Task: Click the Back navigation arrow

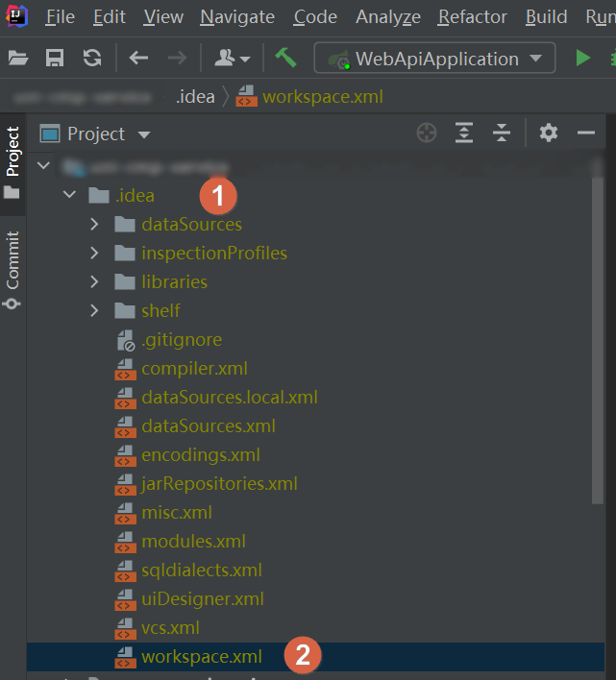Action: coord(139,58)
